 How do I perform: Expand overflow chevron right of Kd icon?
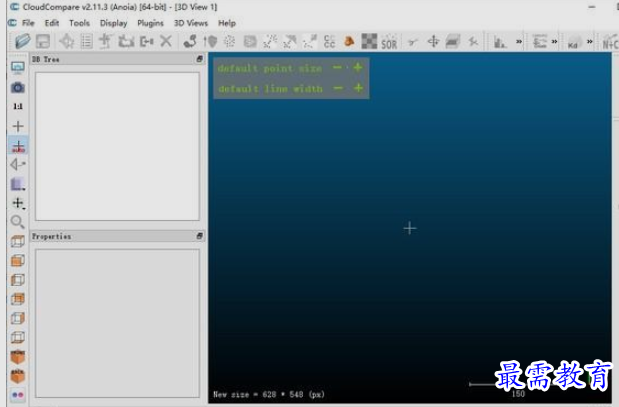coord(590,41)
